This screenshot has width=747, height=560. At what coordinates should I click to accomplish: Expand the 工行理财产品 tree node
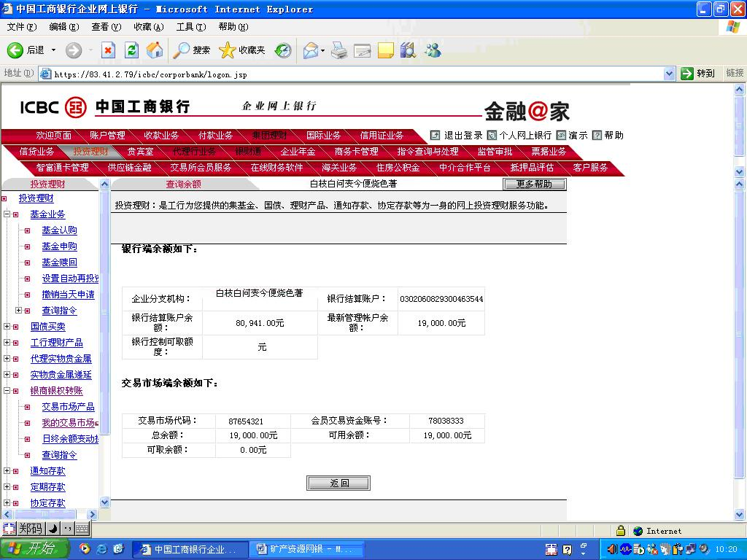[7, 343]
